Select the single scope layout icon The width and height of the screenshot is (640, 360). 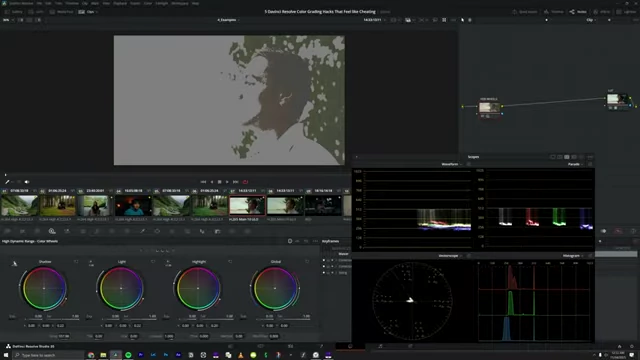point(553,157)
